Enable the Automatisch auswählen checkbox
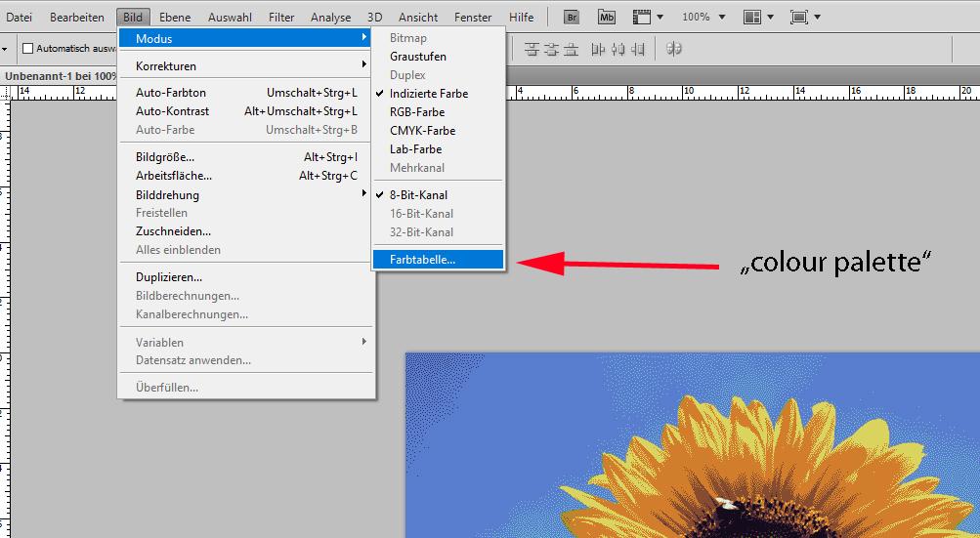 tap(27, 48)
